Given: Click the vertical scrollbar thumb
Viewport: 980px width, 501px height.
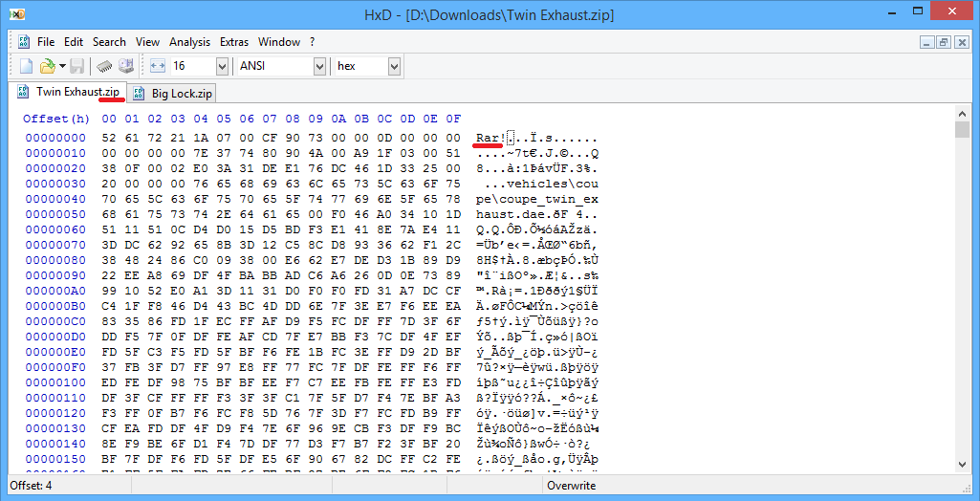Looking at the screenshot, I should click(x=963, y=129).
